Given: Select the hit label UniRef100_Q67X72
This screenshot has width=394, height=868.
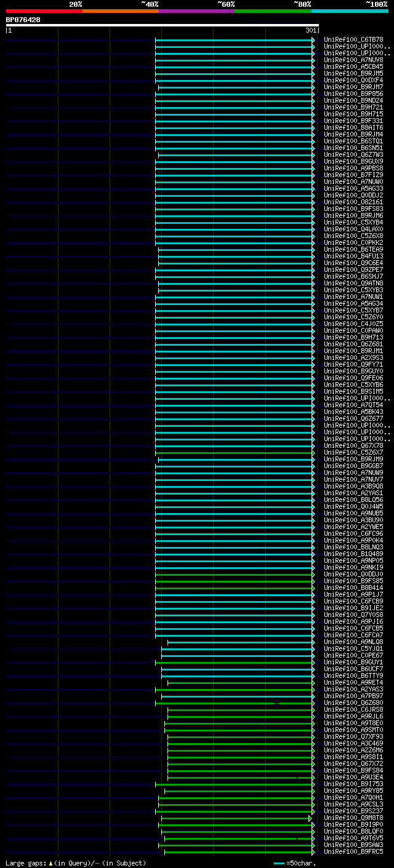Looking at the screenshot, I should (x=353, y=764).
